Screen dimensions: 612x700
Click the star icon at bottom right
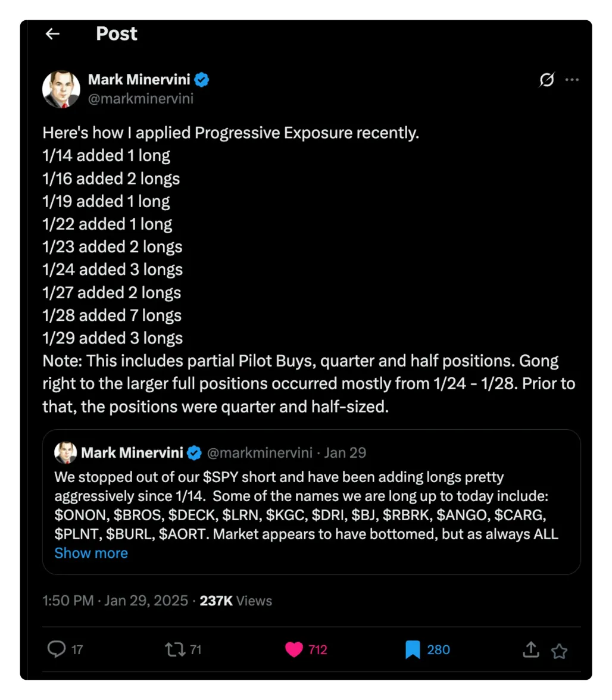[558, 651]
